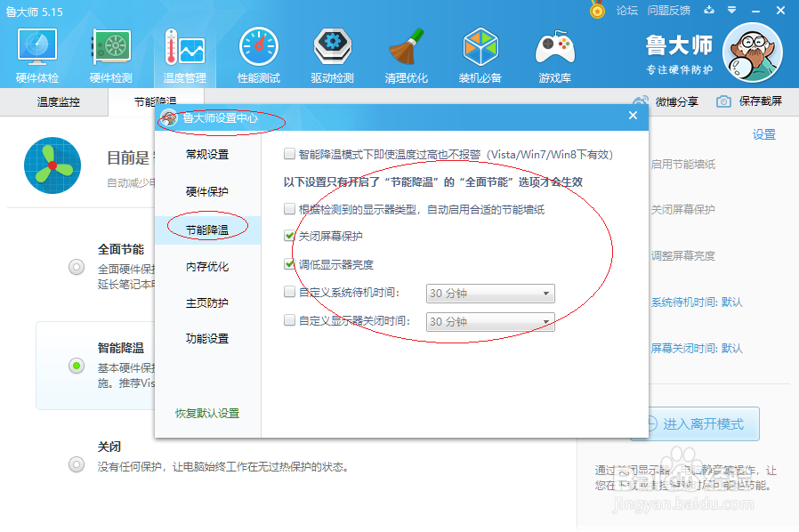Click the 鲁大师设置中心 dialog title

pyautogui.click(x=220, y=118)
